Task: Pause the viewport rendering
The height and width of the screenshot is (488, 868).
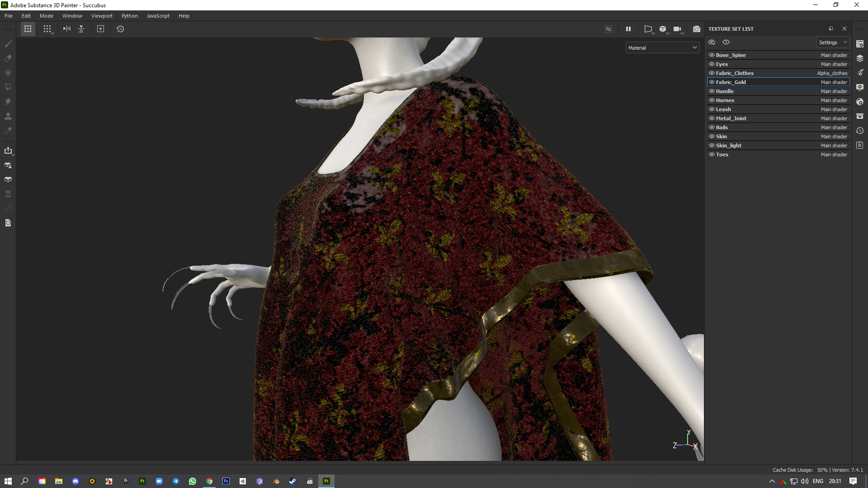Action: click(x=628, y=29)
